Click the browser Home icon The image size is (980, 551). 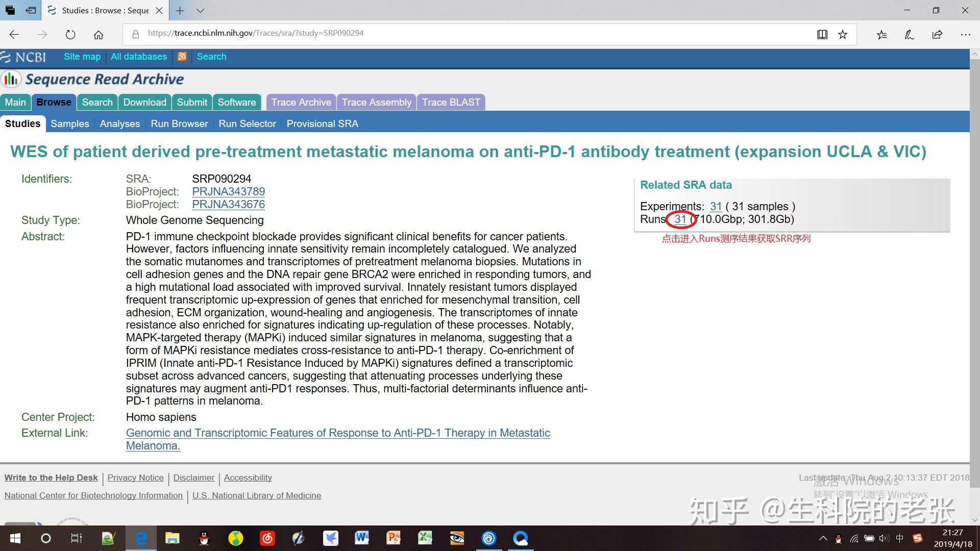(99, 34)
